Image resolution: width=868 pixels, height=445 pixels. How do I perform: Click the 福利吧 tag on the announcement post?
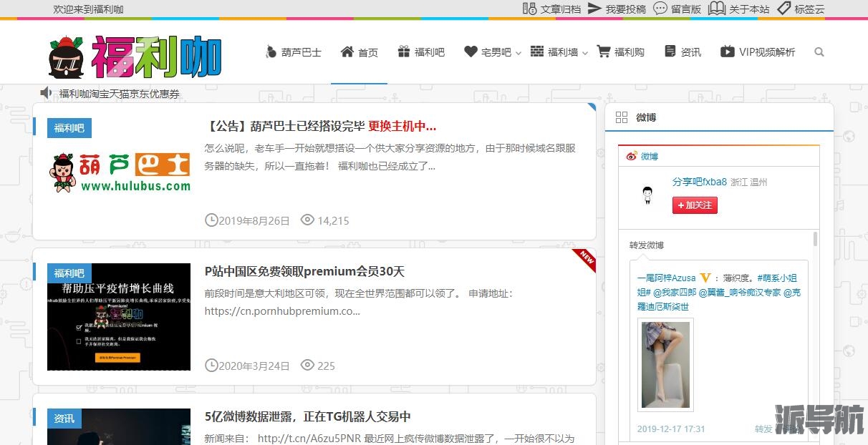pos(69,128)
